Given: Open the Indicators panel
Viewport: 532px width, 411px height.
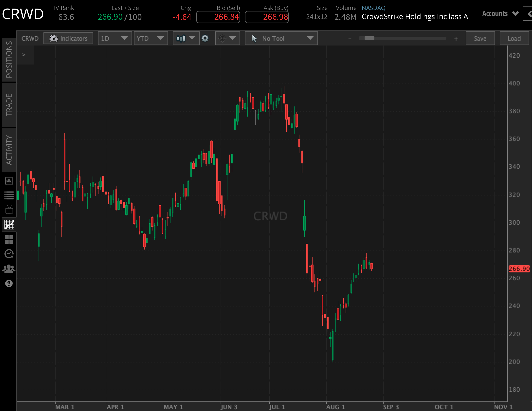Looking at the screenshot, I should 69,38.
